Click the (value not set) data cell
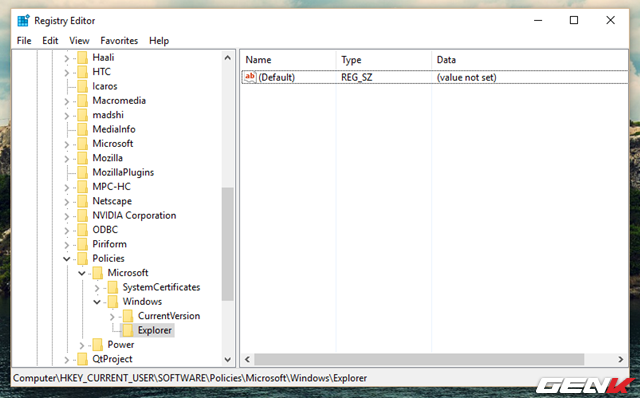640x398 pixels. [467, 77]
